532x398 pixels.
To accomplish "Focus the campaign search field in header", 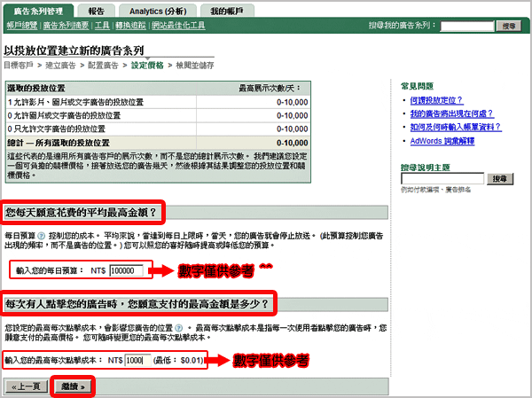I will pos(467,26).
